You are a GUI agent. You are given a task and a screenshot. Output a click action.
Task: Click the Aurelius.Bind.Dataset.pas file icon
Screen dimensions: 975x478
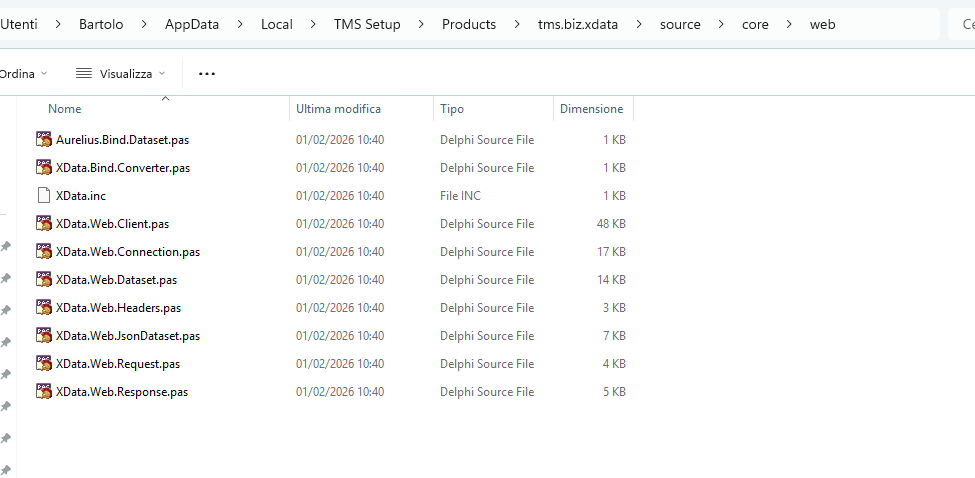43,140
